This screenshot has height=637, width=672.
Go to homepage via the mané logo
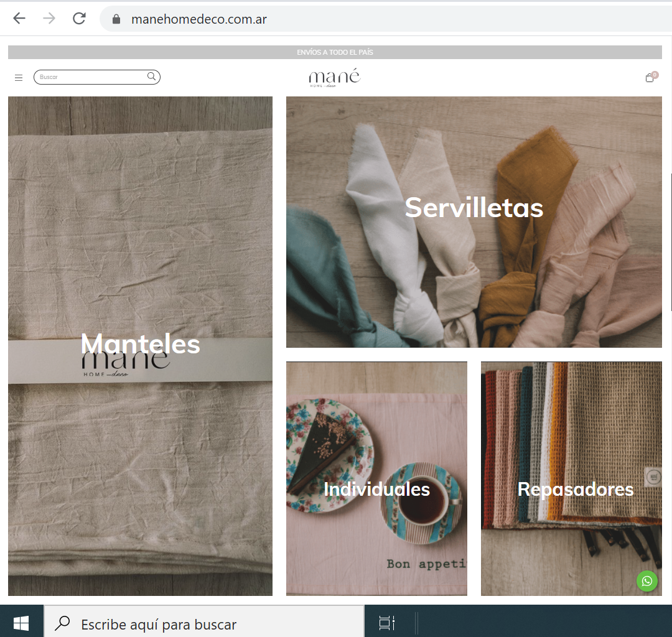tap(334, 78)
